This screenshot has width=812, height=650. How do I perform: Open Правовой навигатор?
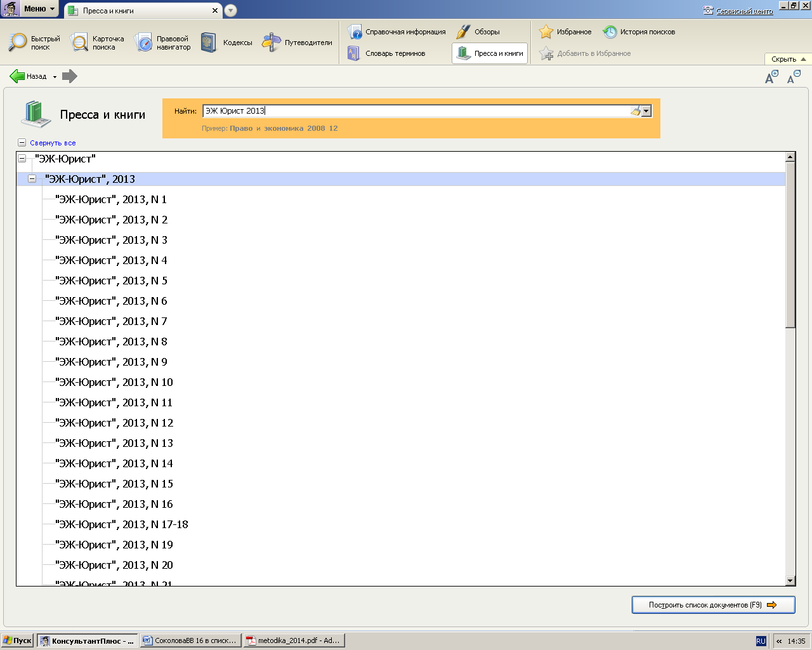[162, 43]
